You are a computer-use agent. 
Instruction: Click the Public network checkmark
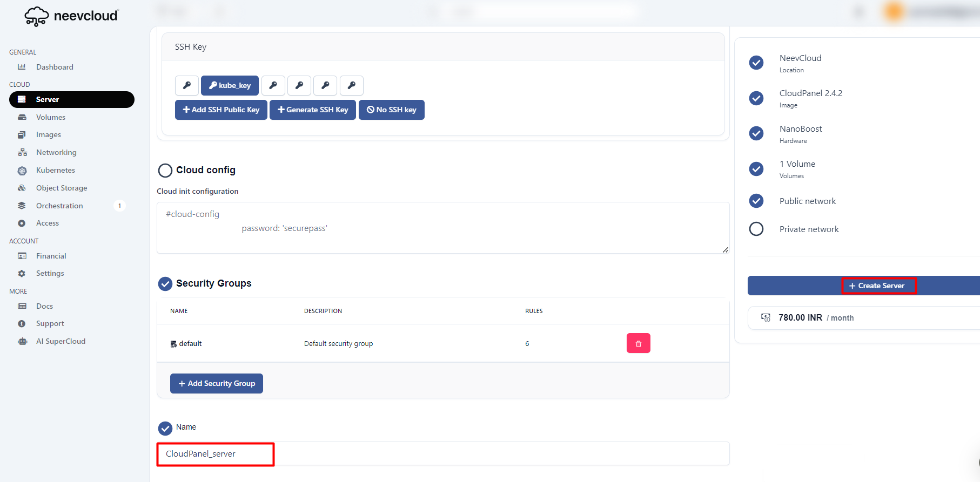click(x=756, y=201)
